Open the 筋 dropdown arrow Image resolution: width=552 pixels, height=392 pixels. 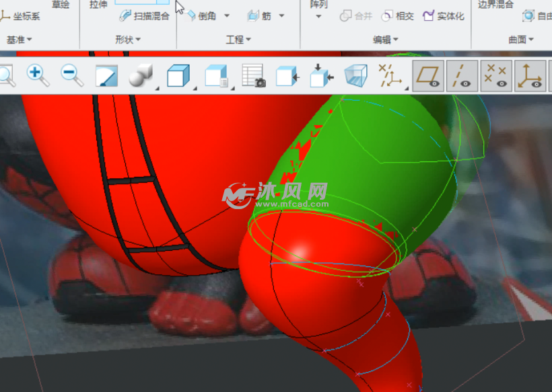(x=281, y=16)
